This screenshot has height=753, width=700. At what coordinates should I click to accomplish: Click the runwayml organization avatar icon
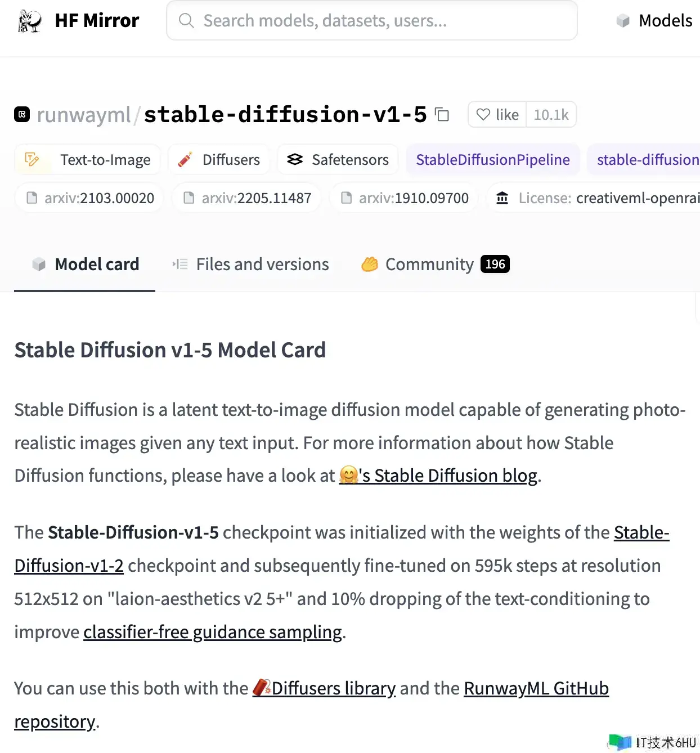[x=22, y=115]
